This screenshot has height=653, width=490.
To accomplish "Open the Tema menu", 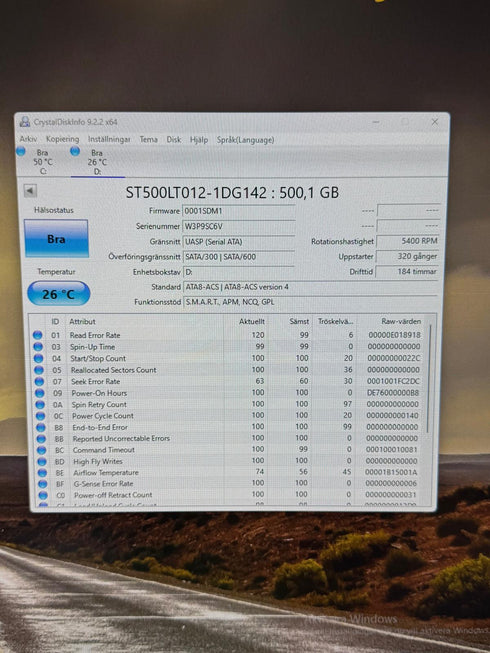I will click(x=149, y=140).
